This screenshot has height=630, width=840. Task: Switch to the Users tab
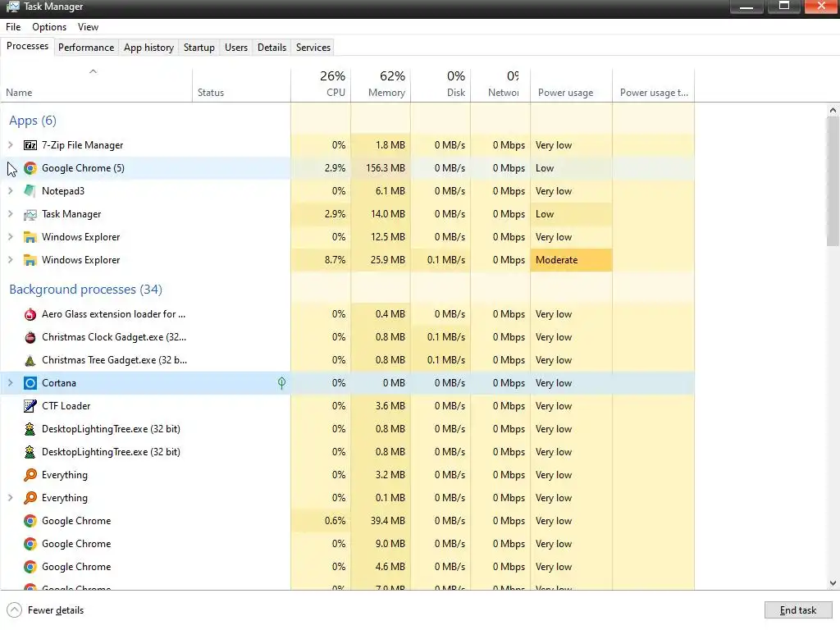pyautogui.click(x=236, y=47)
